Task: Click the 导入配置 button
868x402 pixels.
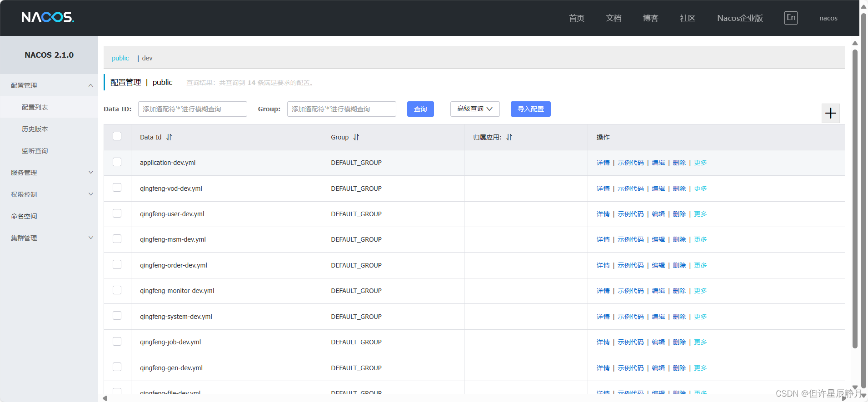Action: coord(530,109)
